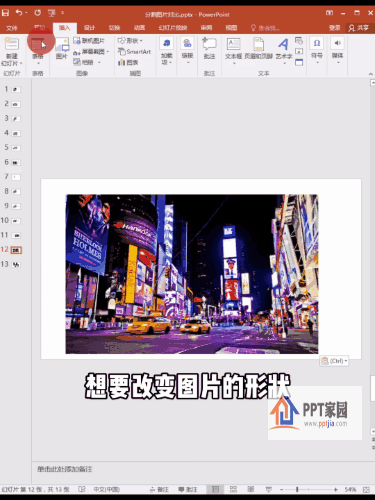Open the Animations (动画) tab
This screenshot has width=375, height=500.
(139, 28)
